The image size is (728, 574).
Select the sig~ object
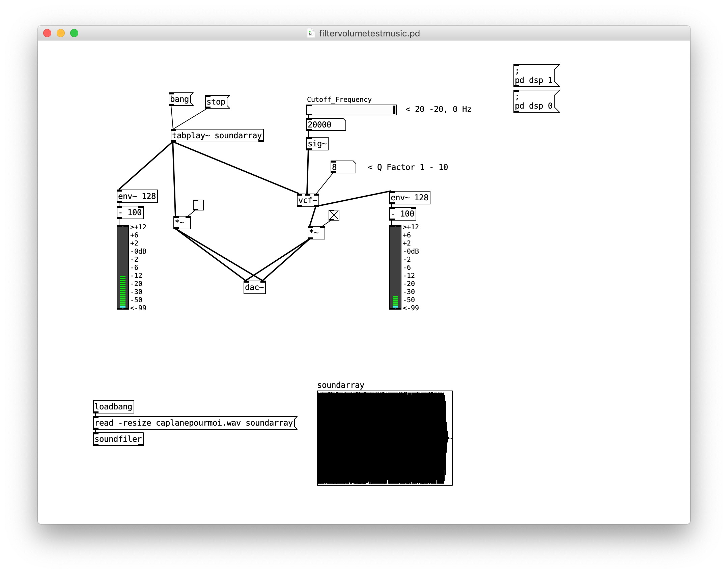(x=317, y=144)
